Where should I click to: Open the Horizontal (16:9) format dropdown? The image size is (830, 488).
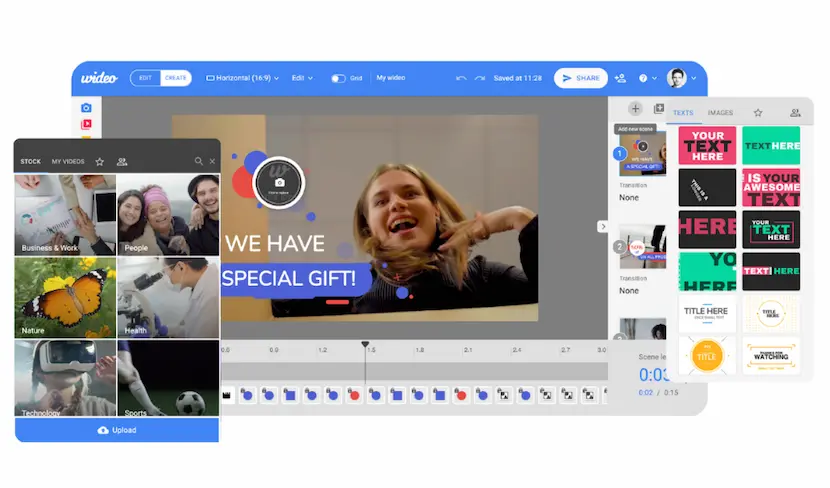point(242,78)
